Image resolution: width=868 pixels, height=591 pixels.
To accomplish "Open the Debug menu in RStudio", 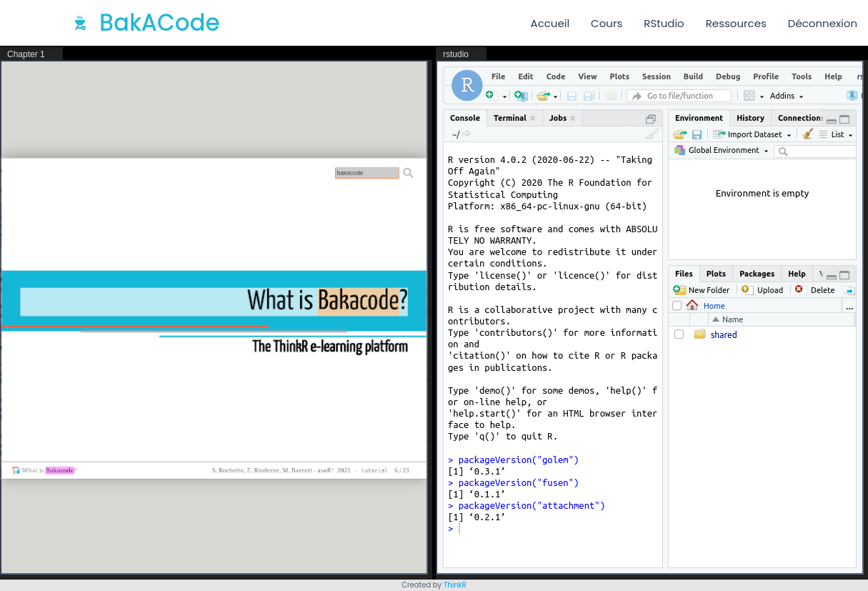I will click(728, 76).
